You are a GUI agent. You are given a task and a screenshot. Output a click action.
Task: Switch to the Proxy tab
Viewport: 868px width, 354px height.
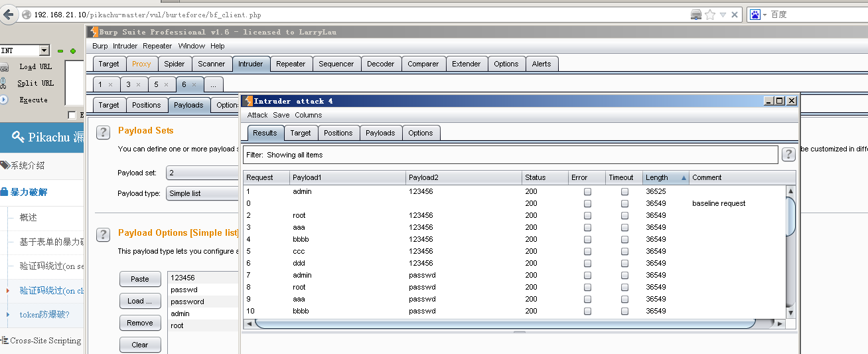click(x=141, y=64)
